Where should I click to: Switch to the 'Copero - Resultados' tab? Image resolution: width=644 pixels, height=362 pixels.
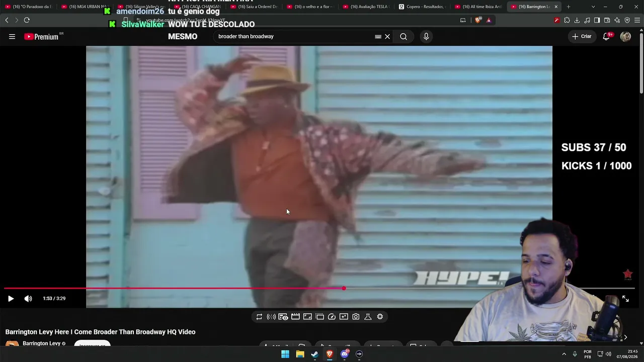[x=423, y=7]
